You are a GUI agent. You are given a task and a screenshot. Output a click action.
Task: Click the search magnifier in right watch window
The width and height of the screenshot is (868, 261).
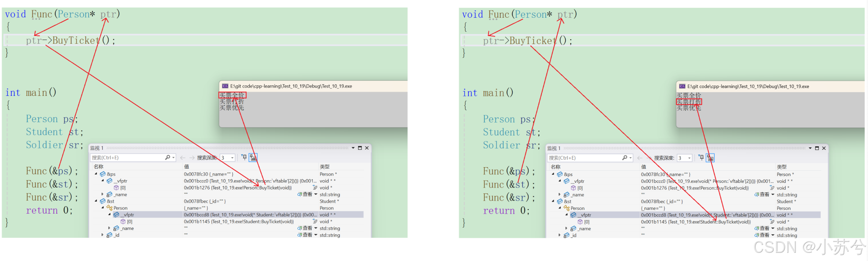624,158
